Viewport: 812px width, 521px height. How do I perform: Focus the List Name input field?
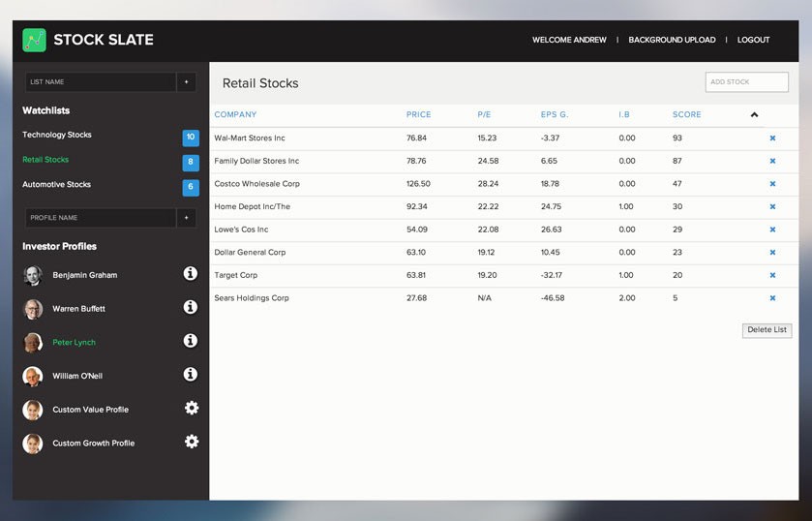coord(101,82)
